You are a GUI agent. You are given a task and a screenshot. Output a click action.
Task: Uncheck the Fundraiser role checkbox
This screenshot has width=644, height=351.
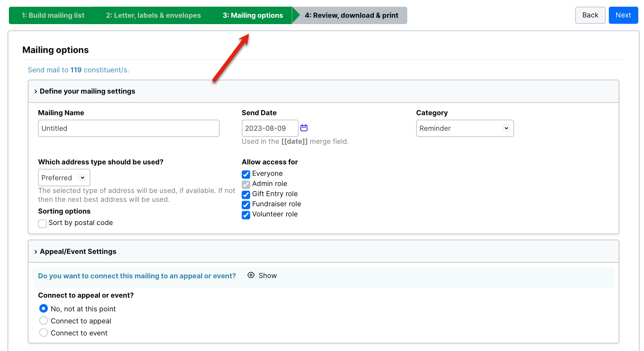(x=246, y=205)
